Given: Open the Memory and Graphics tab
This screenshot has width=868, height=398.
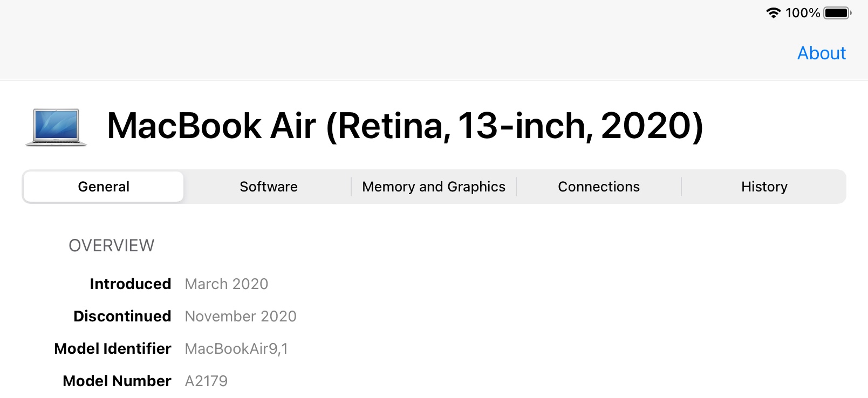Looking at the screenshot, I should 434,187.
